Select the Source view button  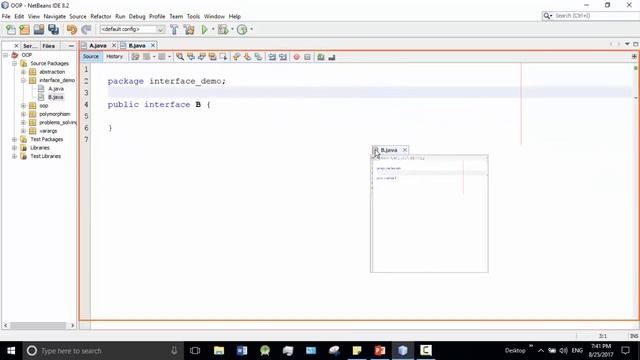pyautogui.click(x=91, y=57)
